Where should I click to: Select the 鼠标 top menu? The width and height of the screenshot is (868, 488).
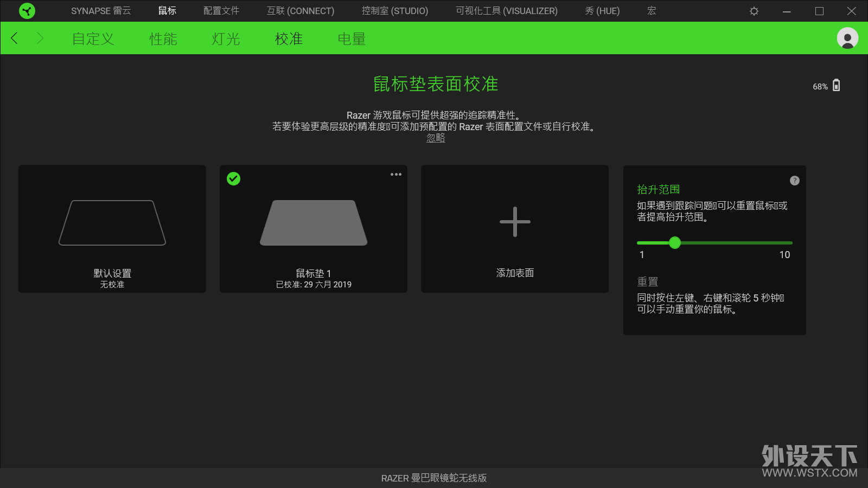point(167,11)
